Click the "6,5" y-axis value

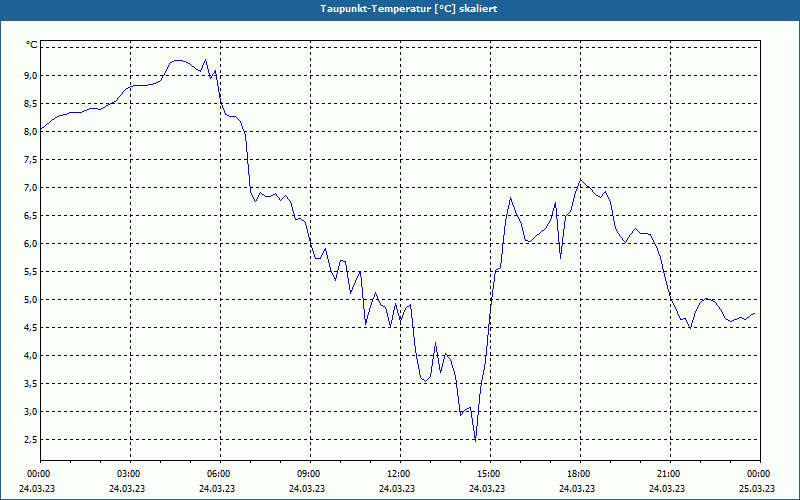[x=31, y=216]
